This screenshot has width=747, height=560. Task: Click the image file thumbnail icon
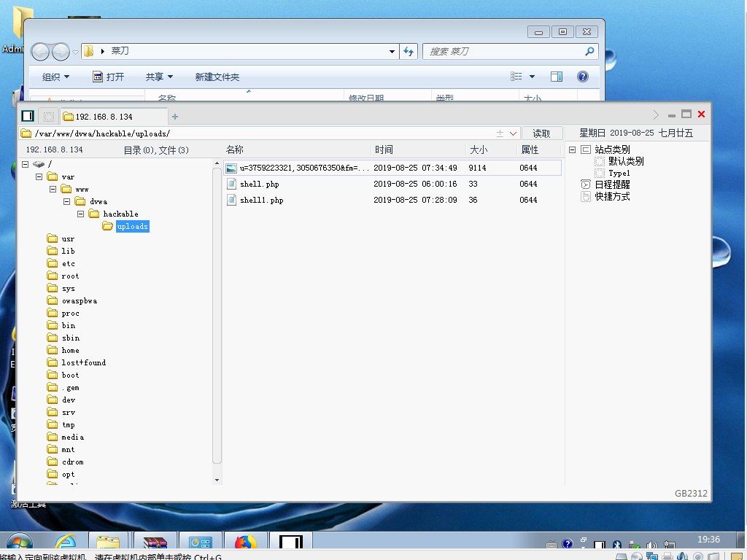pos(231,168)
